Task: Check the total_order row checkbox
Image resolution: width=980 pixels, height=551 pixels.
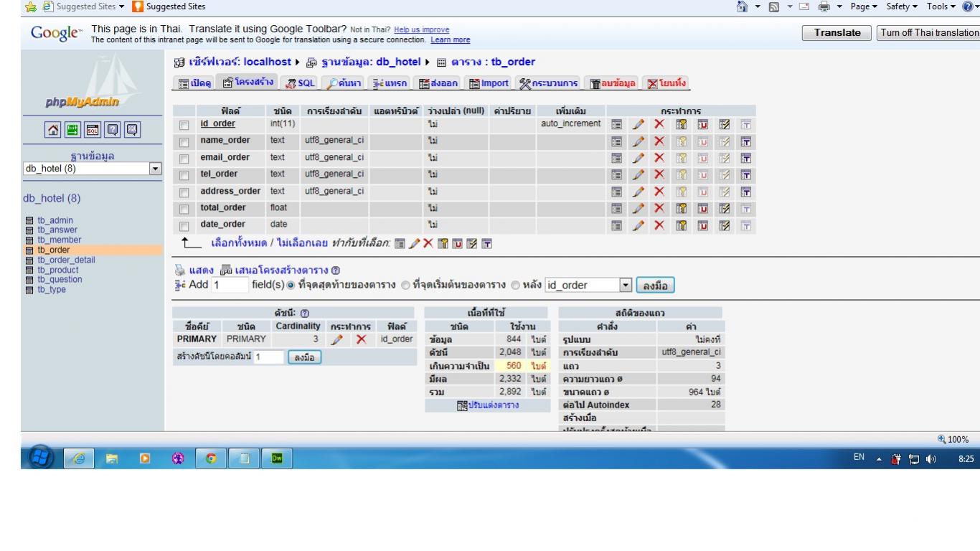Action: 184,209
